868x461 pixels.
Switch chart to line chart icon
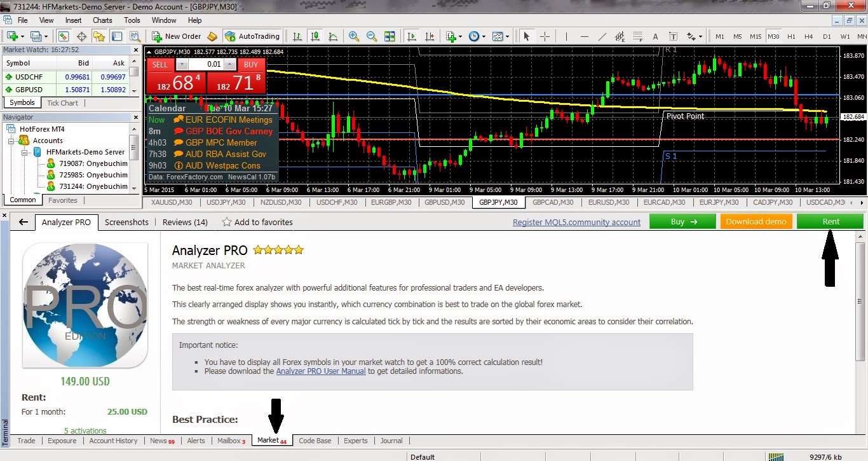333,36
